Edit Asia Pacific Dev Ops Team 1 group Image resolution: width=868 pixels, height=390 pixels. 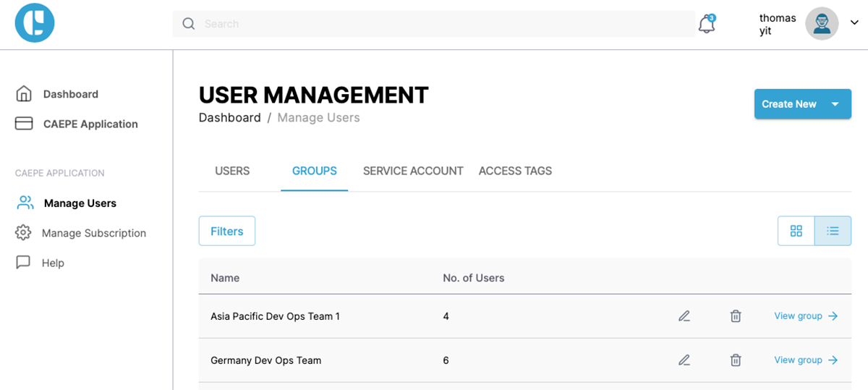[684, 316]
